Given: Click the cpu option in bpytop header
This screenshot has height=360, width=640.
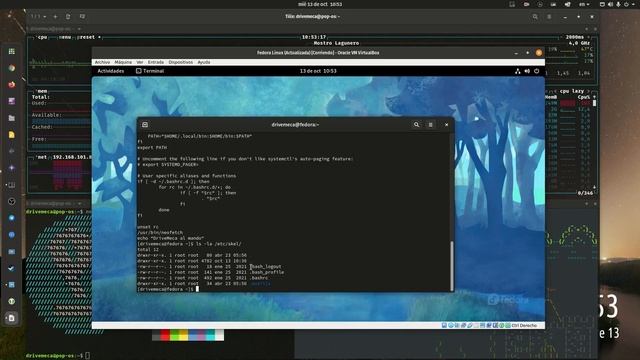Looking at the screenshot, I should click(x=42, y=37).
